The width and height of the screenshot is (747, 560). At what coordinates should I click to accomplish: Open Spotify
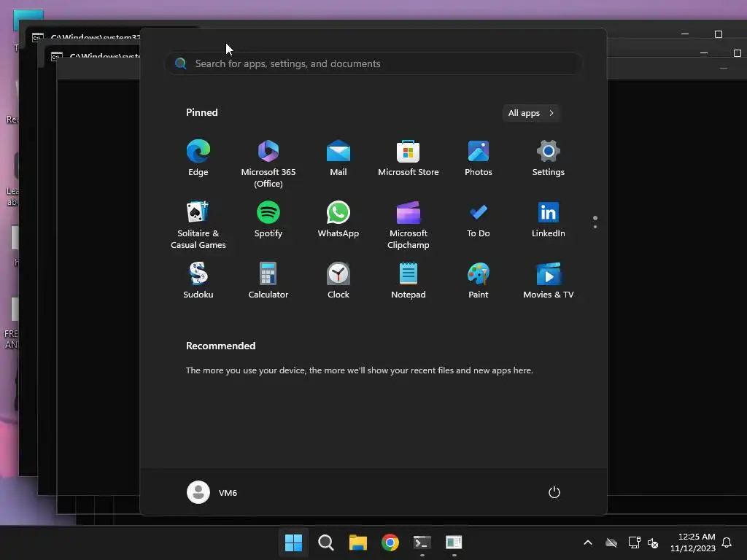(x=268, y=219)
